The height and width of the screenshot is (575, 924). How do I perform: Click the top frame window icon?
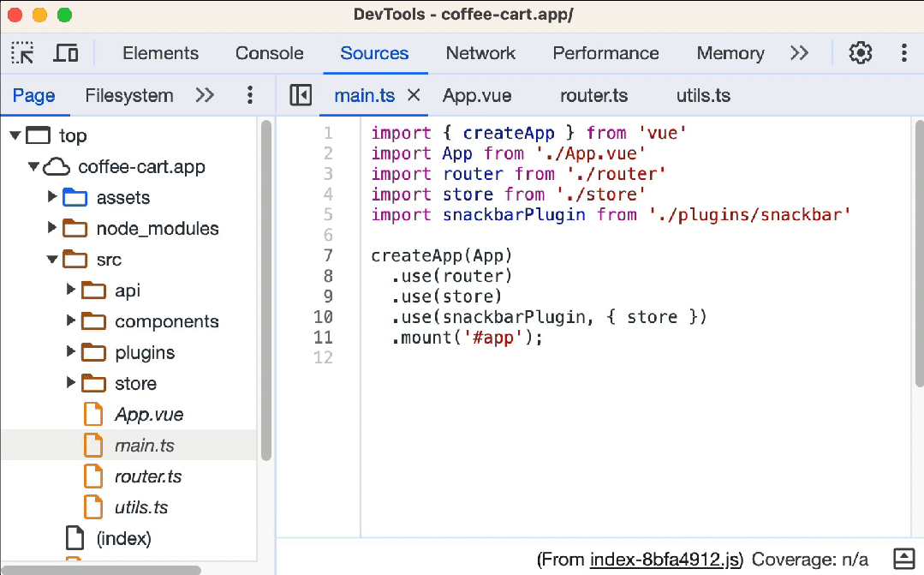[39, 135]
